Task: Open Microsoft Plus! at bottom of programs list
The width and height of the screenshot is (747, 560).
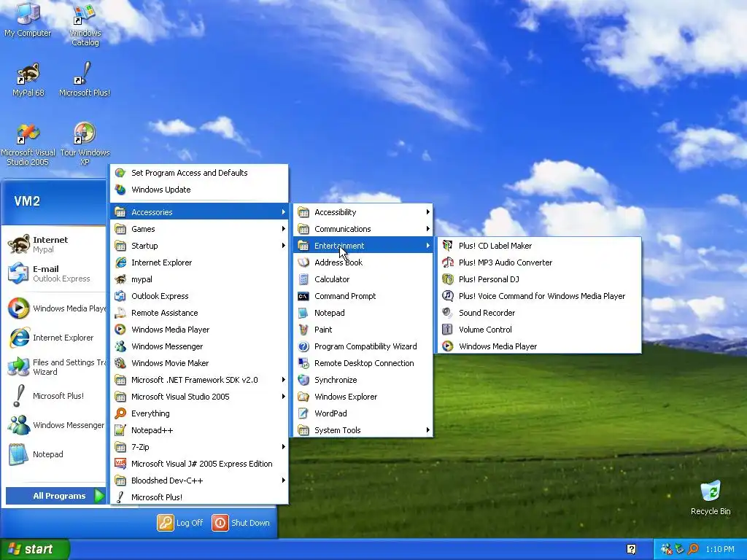Action: [199, 497]
